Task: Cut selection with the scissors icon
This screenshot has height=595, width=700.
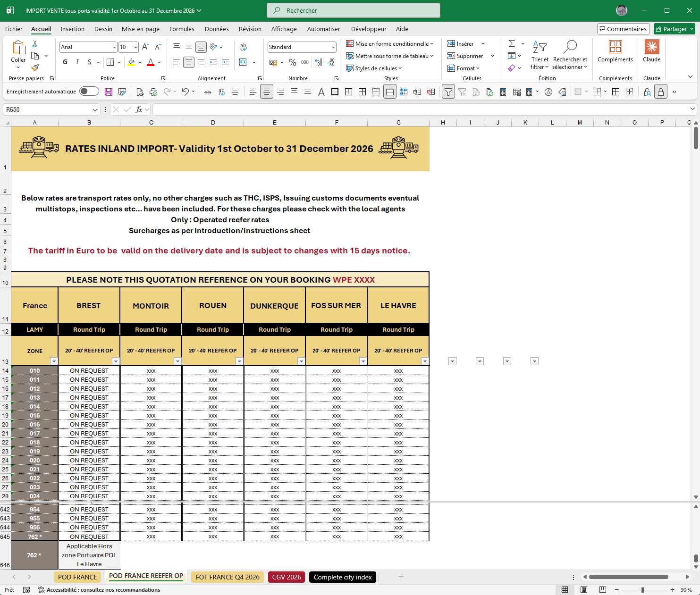Action: 35,44
